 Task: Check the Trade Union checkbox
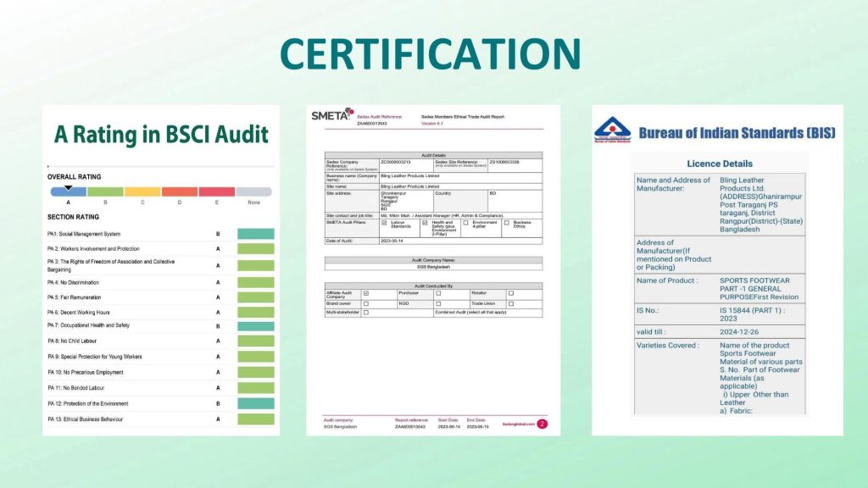[x=511, y=304]
